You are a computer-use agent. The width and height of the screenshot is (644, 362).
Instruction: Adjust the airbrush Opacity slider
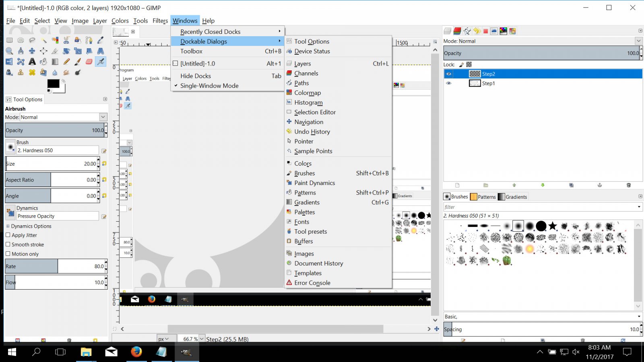54,130
